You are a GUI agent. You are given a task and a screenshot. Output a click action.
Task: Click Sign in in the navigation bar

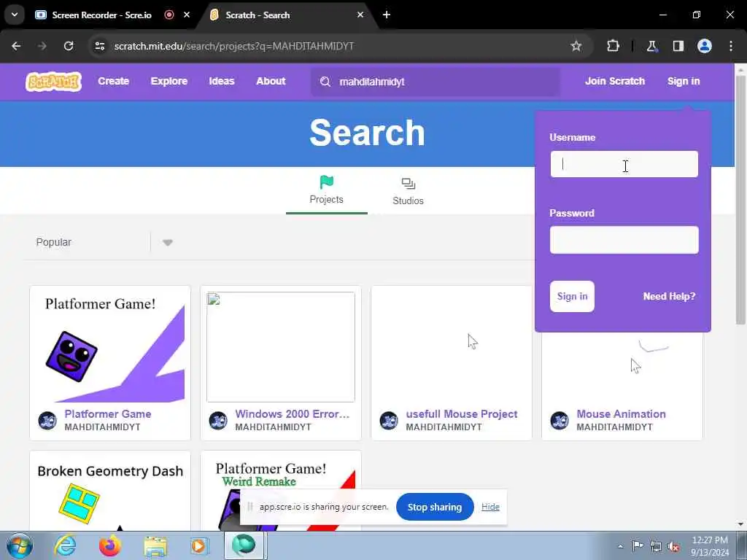tap(684, 81)
